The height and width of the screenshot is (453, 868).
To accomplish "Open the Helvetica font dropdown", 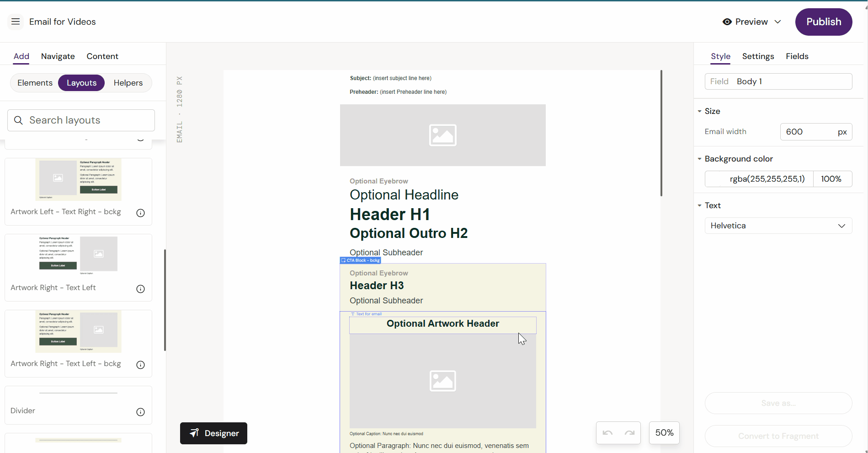I will 778,226.
